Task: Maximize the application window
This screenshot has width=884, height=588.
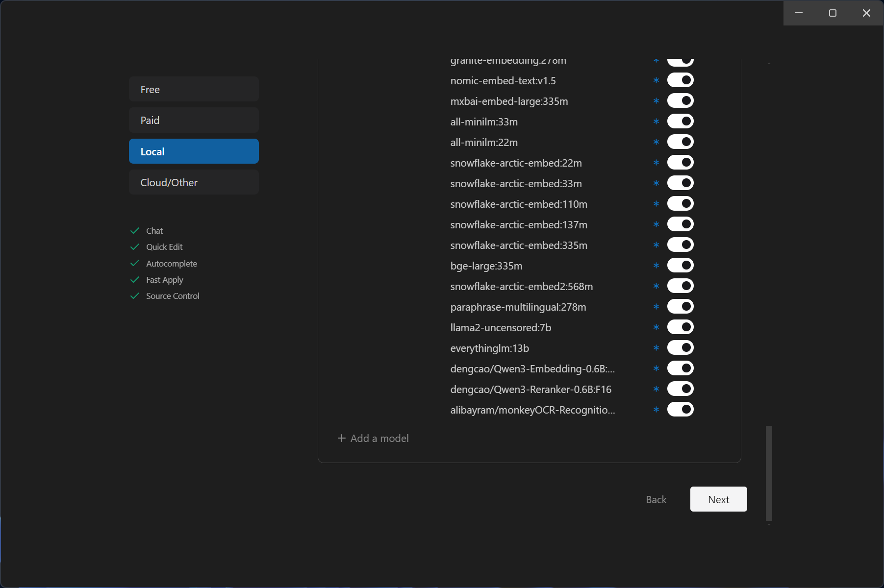Action: pos(833,13)
